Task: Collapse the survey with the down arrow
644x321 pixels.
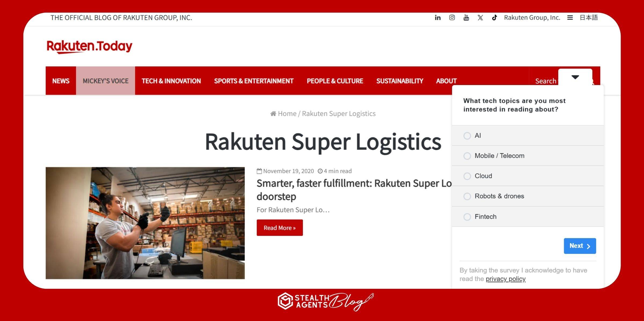Action: tap(575, 77)
